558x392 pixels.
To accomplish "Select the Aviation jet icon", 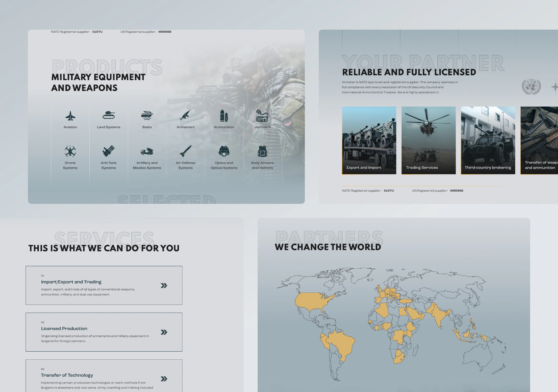I will click(x=70, y=116).
